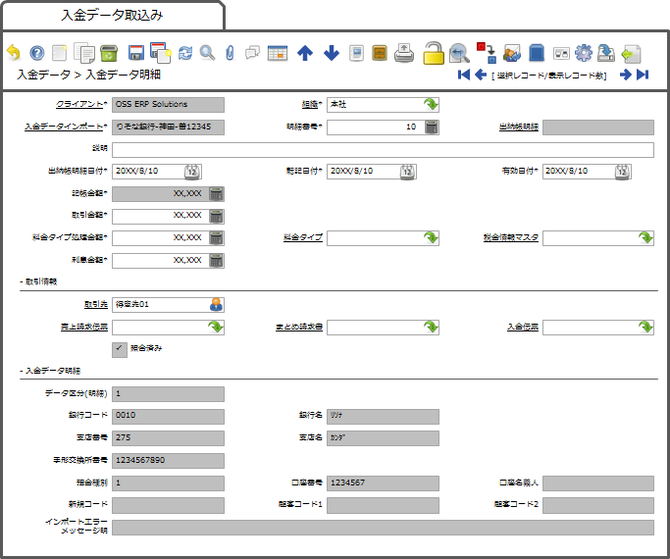Go to parent record with blue up arrow
This screenshot has width=670, height=559.
pyautogui.click(x=305, y=53)
